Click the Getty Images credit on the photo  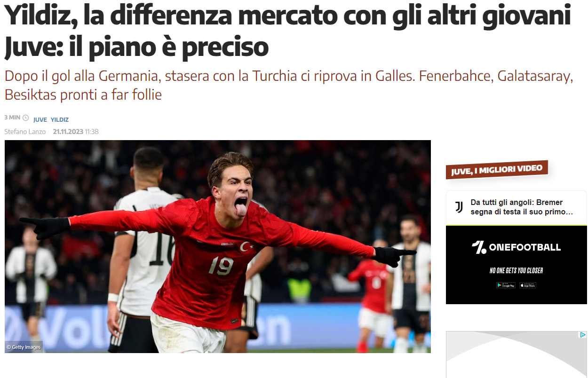(x=24, y=347)
